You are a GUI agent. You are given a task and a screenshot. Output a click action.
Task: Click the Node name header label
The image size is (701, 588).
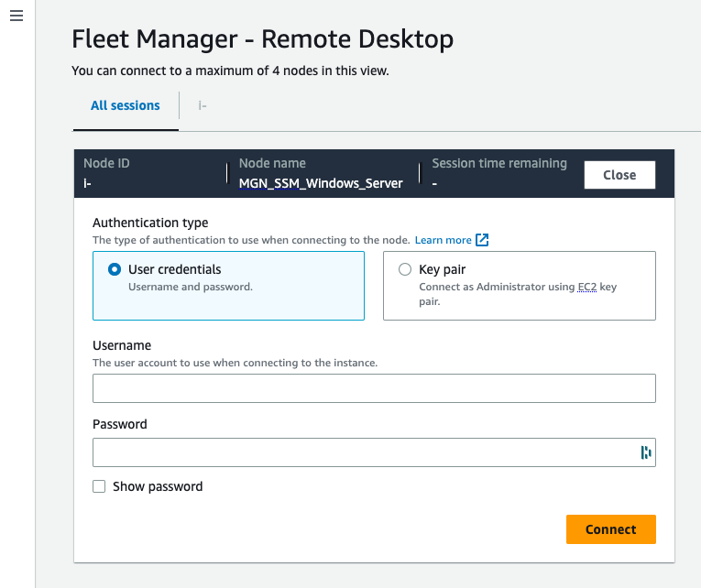[x=272, y=163]
